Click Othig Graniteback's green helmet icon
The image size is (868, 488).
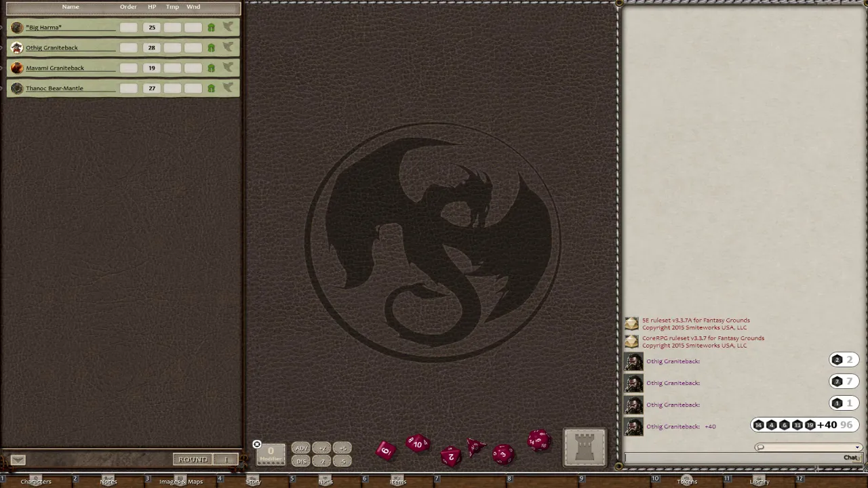coord(211,47)
